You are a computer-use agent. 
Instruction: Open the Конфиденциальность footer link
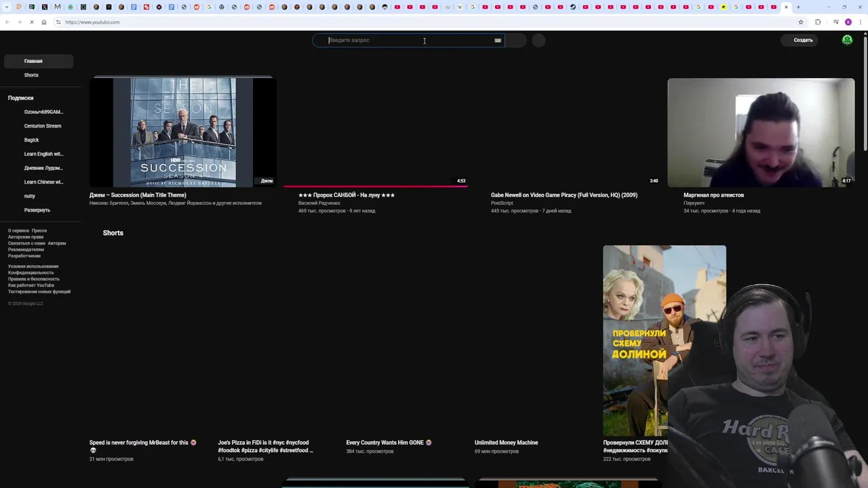31,272
